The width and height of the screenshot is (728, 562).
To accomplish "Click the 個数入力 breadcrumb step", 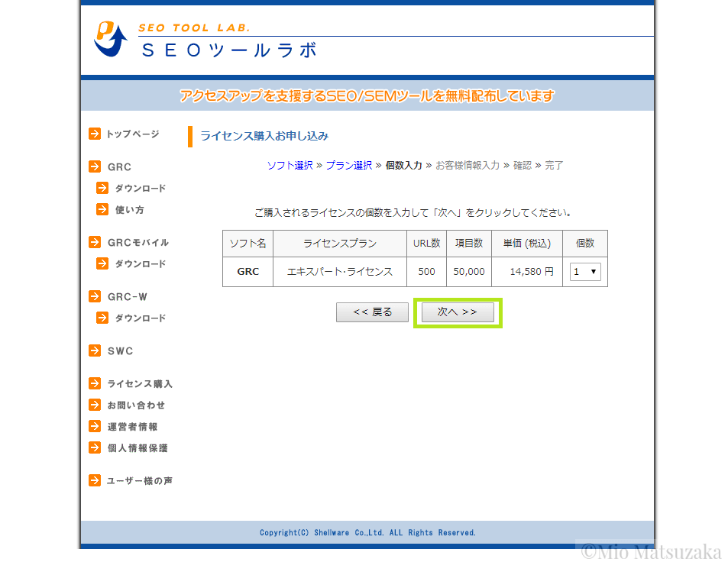I will click(404, 165).
